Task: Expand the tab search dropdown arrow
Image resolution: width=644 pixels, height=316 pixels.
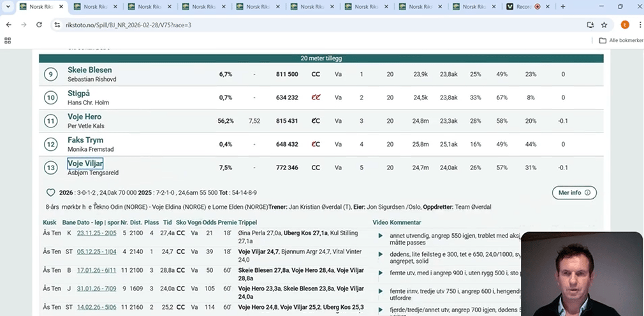Action: (x=8, y=7)
